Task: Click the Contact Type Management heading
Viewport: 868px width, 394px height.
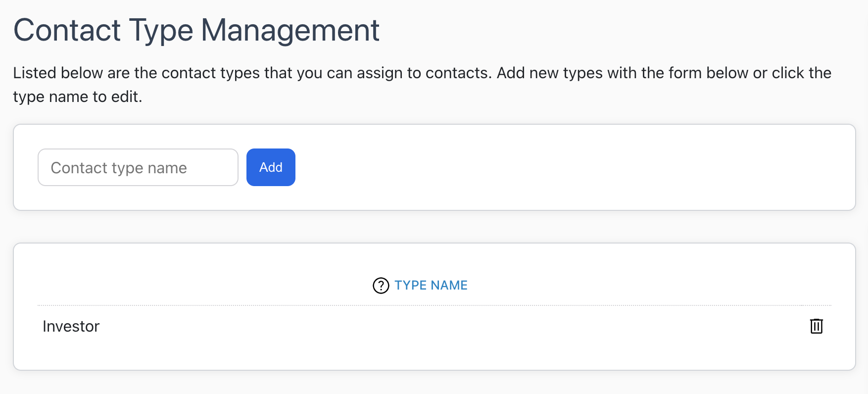Action: tap(196, 30)
